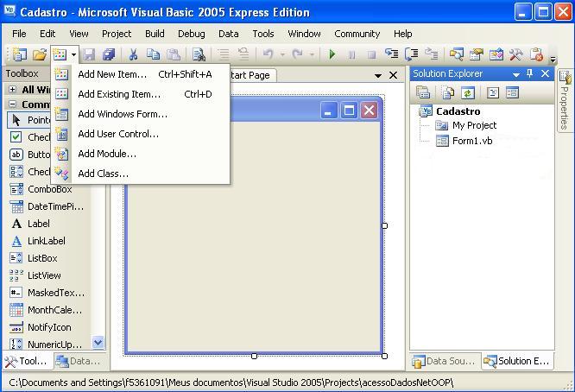
Task: Select the ListView control in Toolbox
Action: pos(47,275)
